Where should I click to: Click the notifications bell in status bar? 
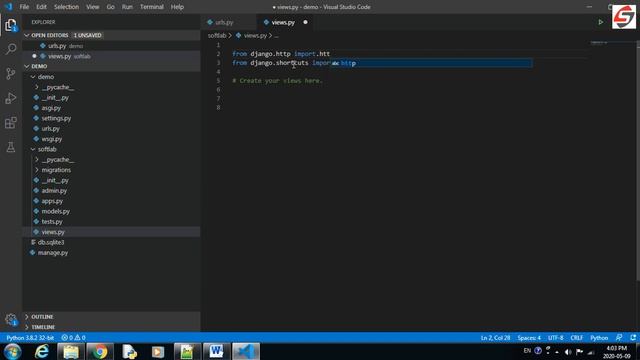tap(633, 338)
